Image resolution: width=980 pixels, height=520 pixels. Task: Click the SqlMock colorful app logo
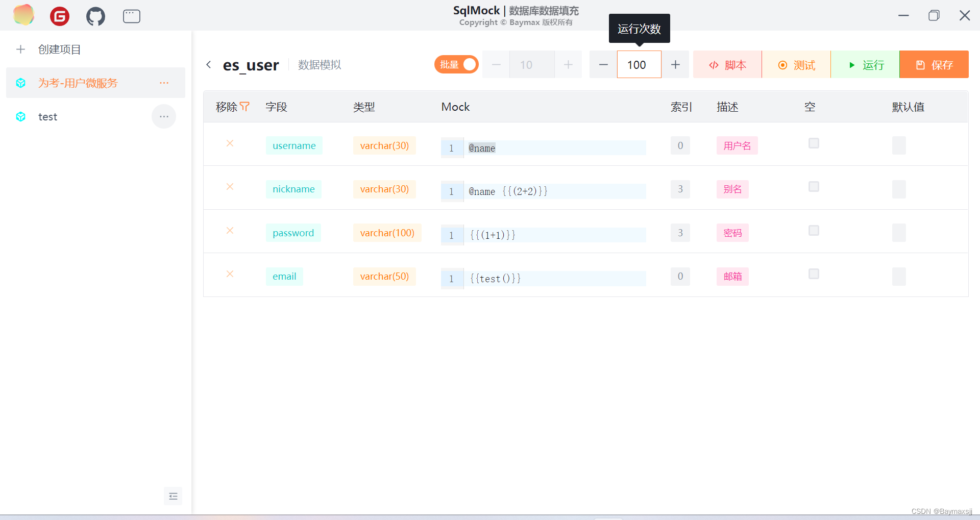(x=23, y=15)
